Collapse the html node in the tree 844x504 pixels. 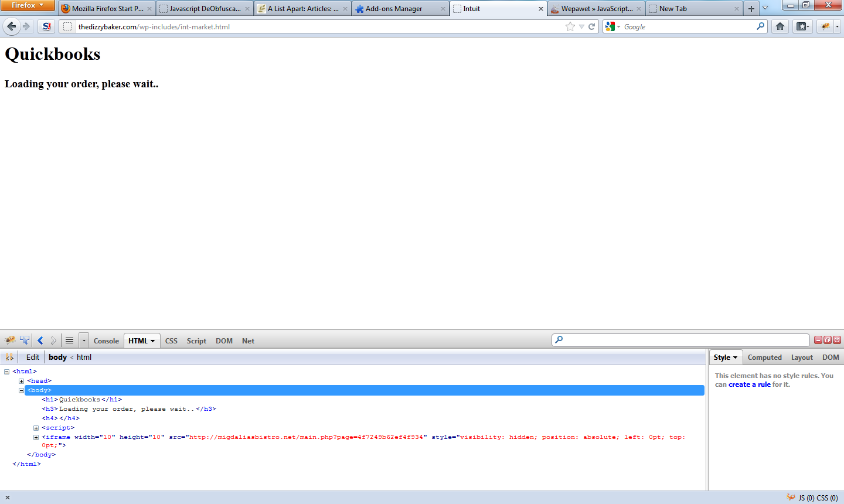click(6, 372)
